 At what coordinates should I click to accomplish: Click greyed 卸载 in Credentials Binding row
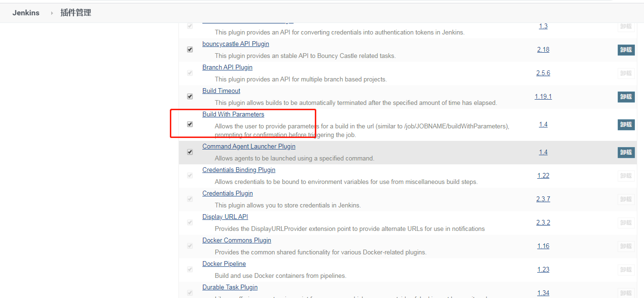(x=626, y=176)
